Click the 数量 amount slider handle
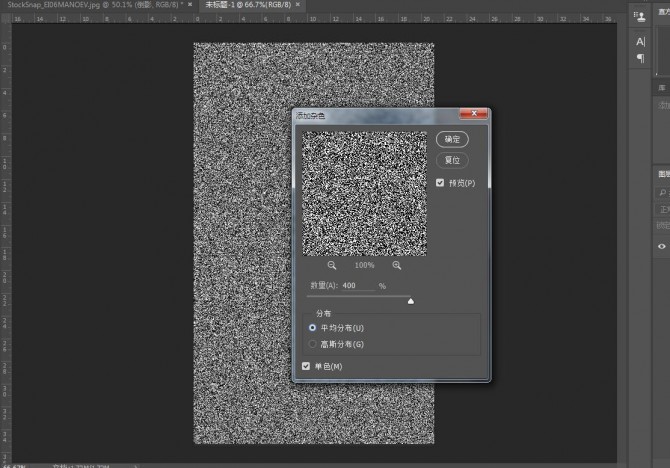Screen dimensions: 670x468 tap(410, 299)
